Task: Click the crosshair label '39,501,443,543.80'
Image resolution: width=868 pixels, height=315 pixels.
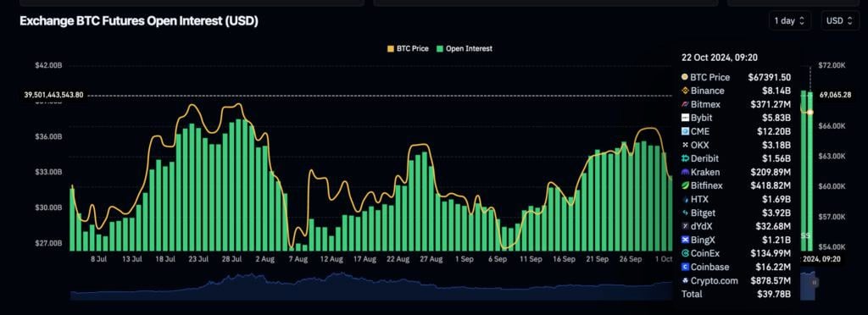Action: [x=53, y=95]
